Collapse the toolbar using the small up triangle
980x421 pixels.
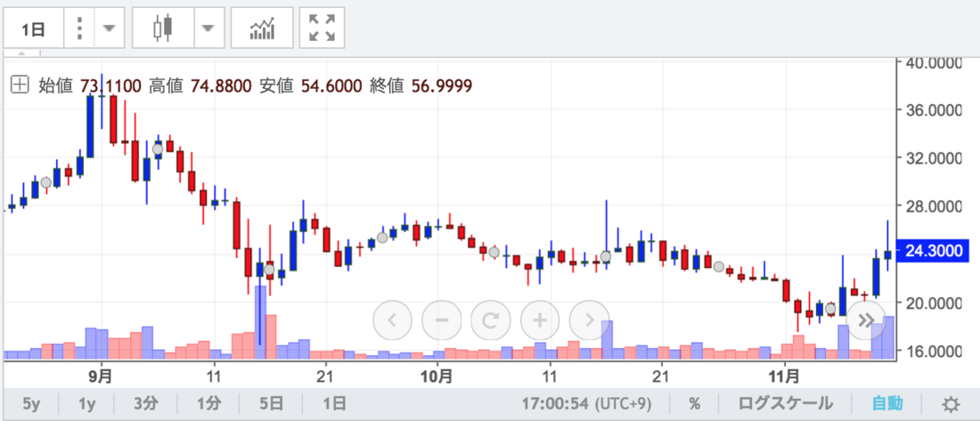click(21, 53)
